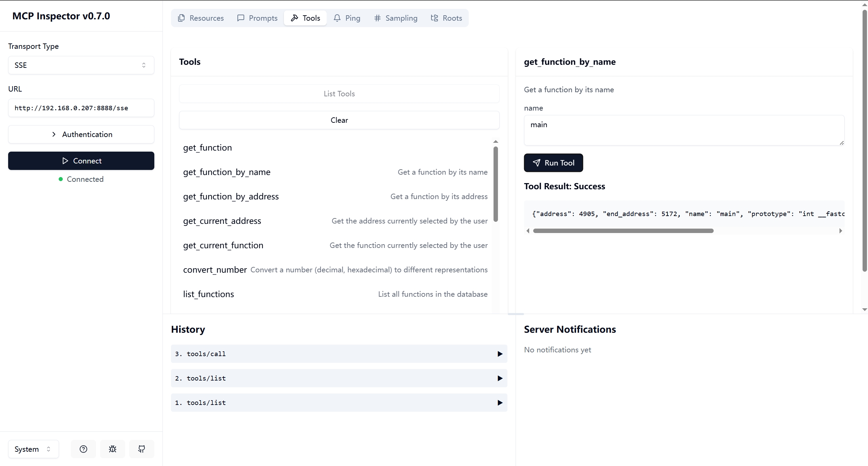
Task: Click the bug report icon
Action: pyautogui.click(x=113, y=449)
